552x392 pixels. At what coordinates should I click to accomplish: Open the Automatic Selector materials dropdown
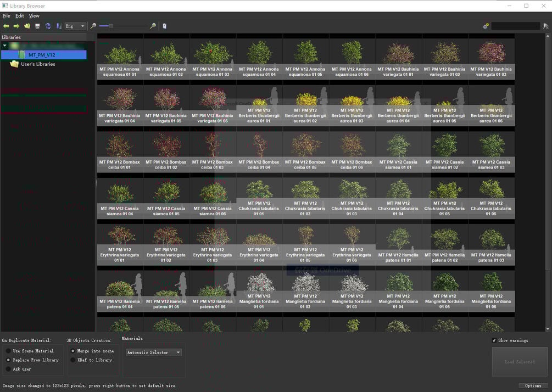click(153, 352)
